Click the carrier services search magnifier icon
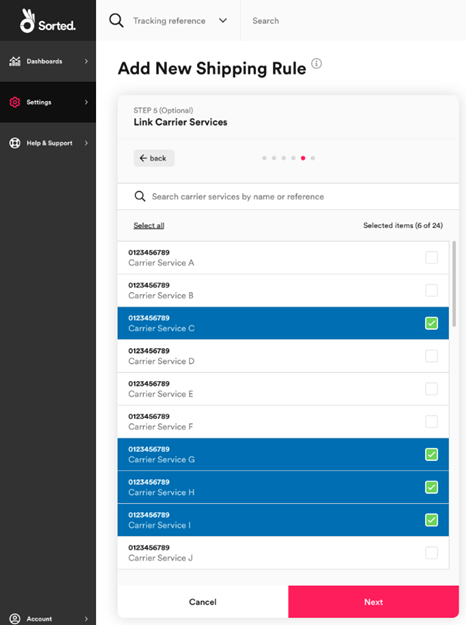Viewport: 466px width, 625px height. pos(140,196)
